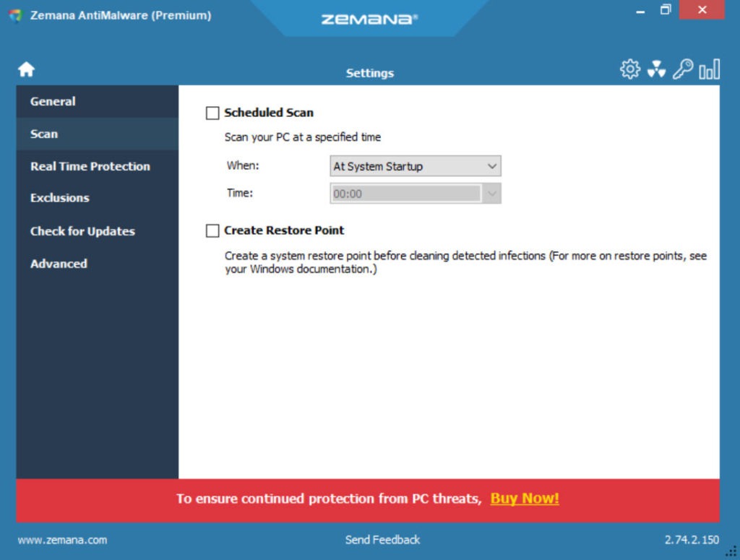Click the restore point description text
Screen dimensions: 740x560
[465, 262]
